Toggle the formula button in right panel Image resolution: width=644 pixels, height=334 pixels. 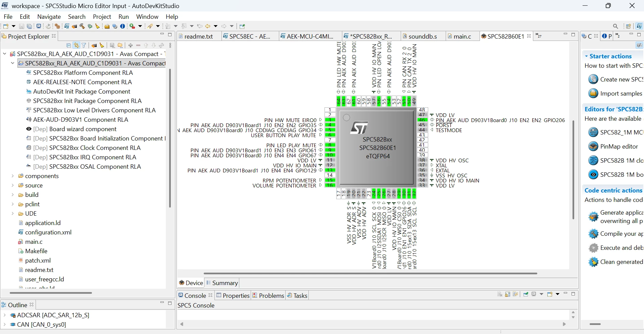point(639,45)
